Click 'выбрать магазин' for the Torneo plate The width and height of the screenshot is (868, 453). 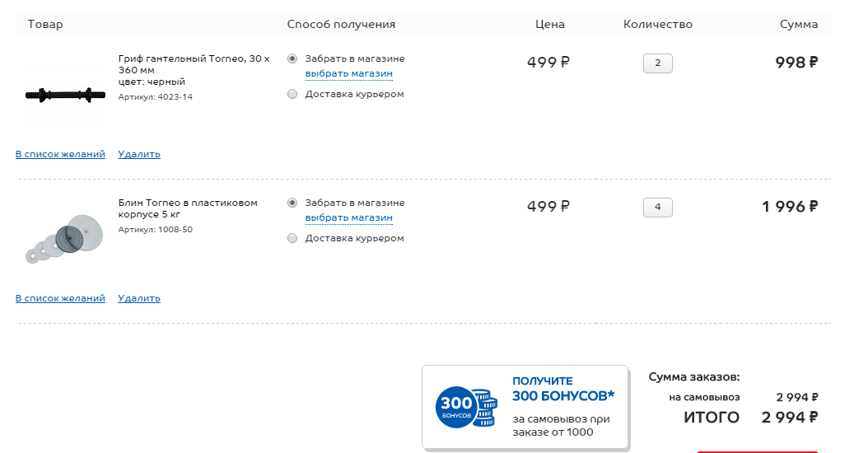click(348, 218)
